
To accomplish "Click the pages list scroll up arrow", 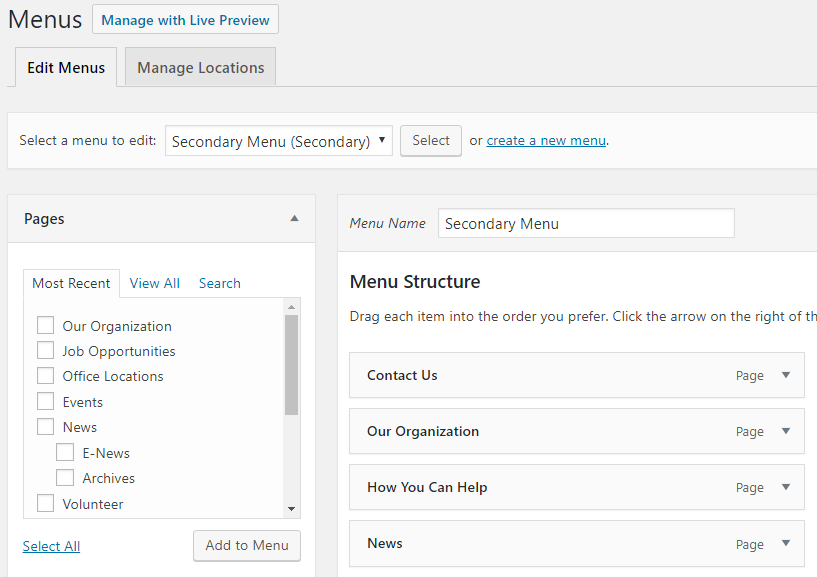I will tap(291, 306).
